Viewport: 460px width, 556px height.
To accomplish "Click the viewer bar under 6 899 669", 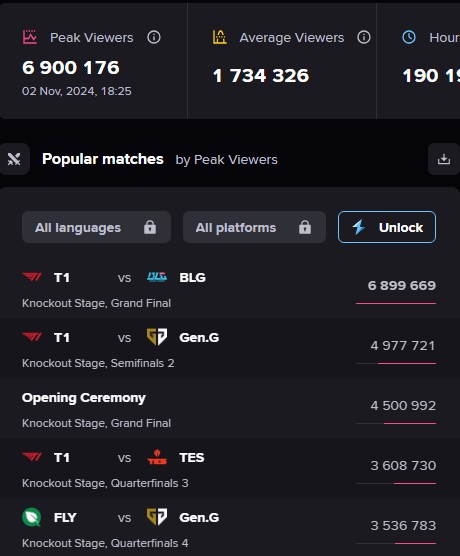I will pos(396,303).
